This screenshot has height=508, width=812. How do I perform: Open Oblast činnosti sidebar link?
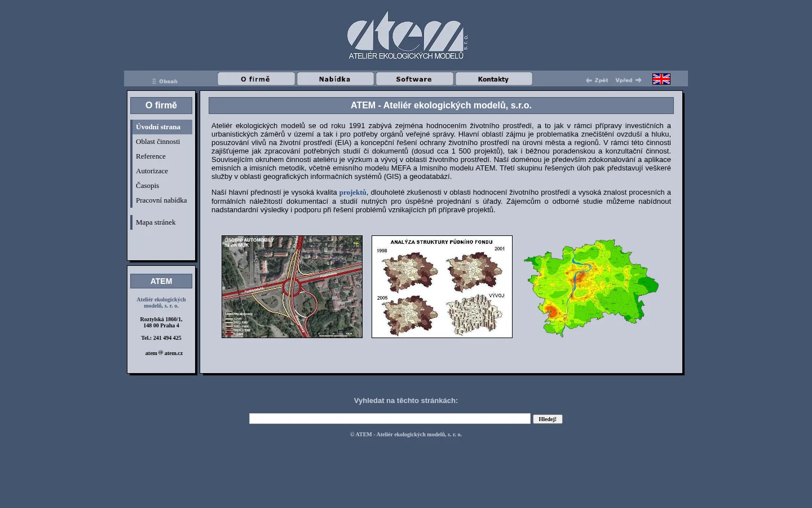pyautogui.click(x=161, y=142)
